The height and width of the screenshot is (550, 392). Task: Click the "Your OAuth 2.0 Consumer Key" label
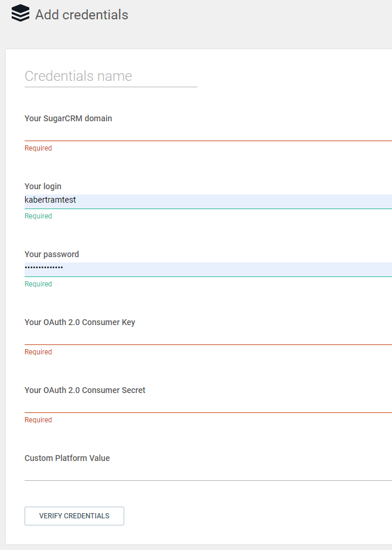tap(80, 322)
